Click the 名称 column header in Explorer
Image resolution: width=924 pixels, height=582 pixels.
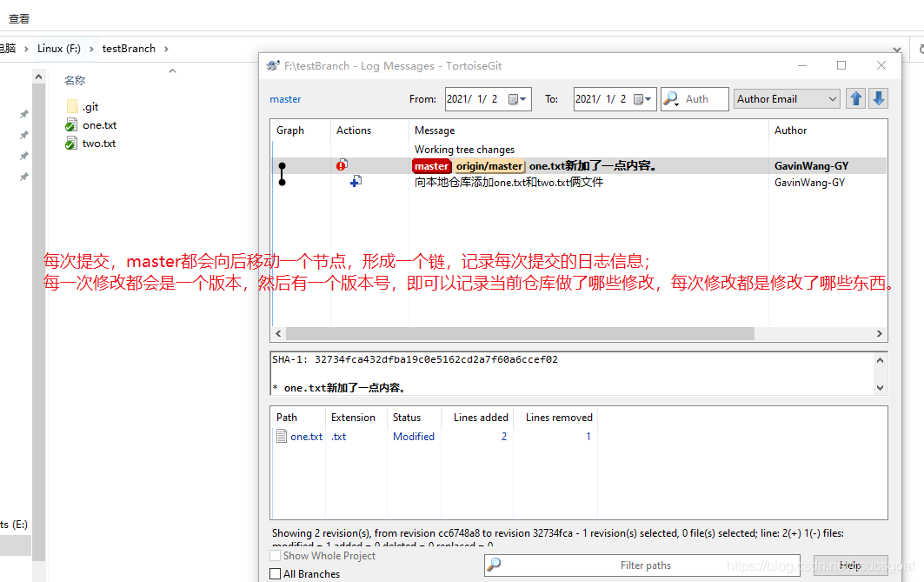[75, 80]
